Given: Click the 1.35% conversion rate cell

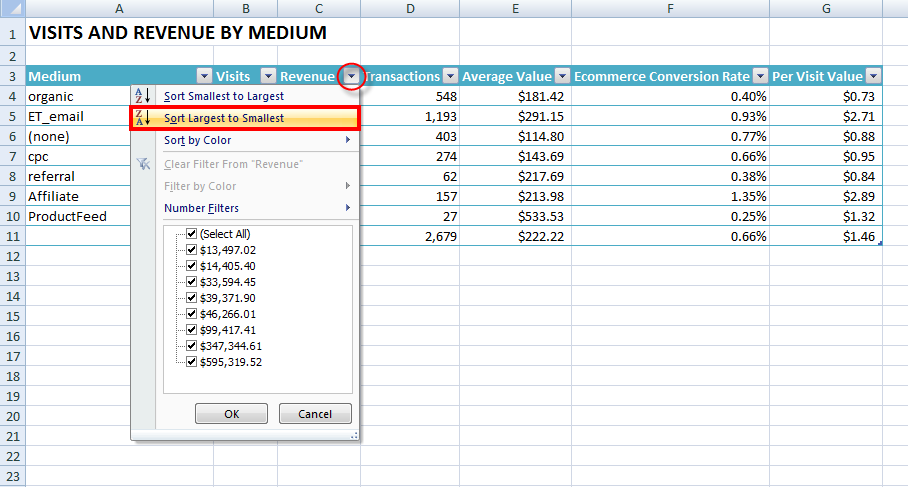Looking at the screenshot, I should (671, 196).
